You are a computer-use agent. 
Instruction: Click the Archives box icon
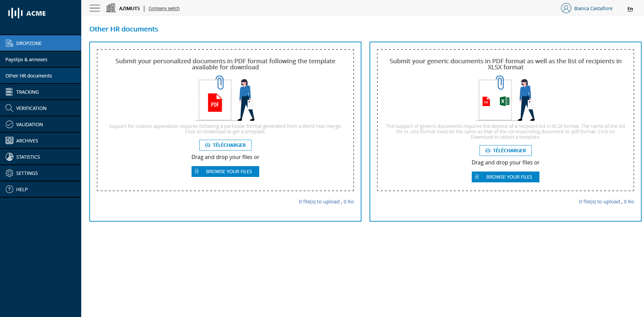pos(9,140)
